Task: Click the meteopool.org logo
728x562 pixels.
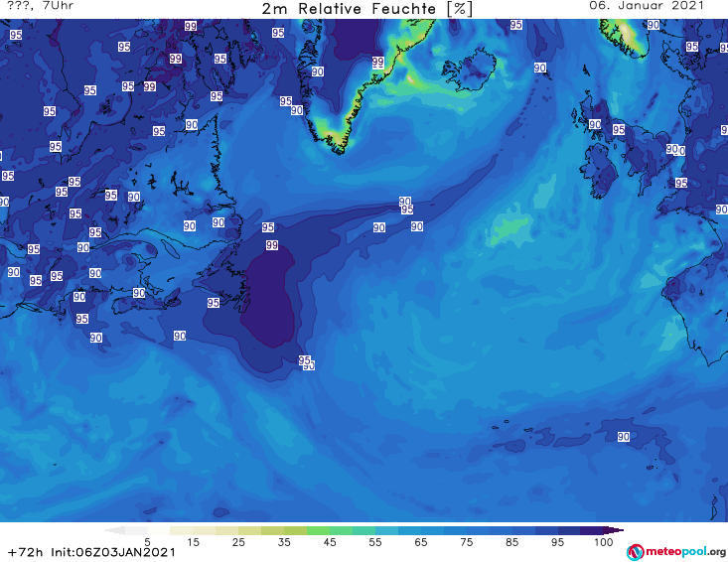Action: (676, 552)
